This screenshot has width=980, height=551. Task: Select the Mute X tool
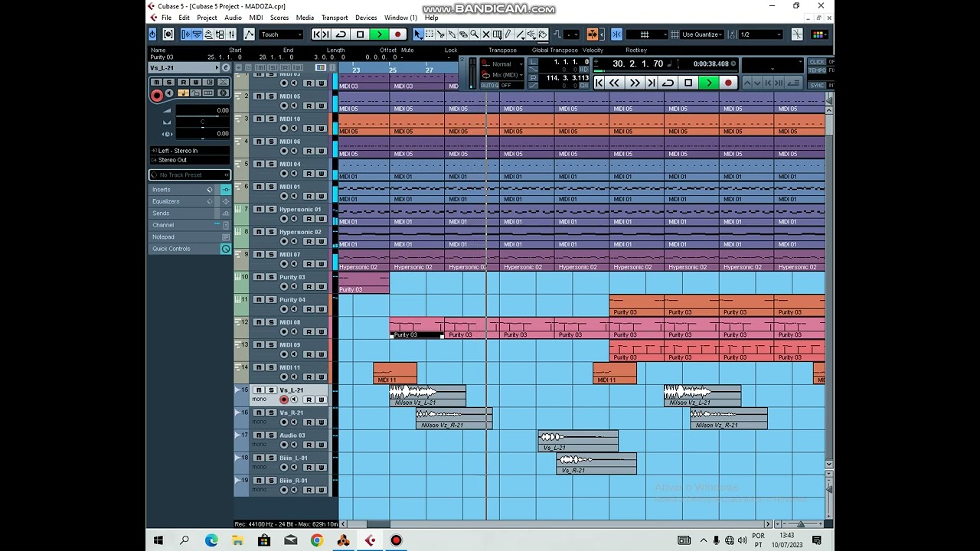486,34
